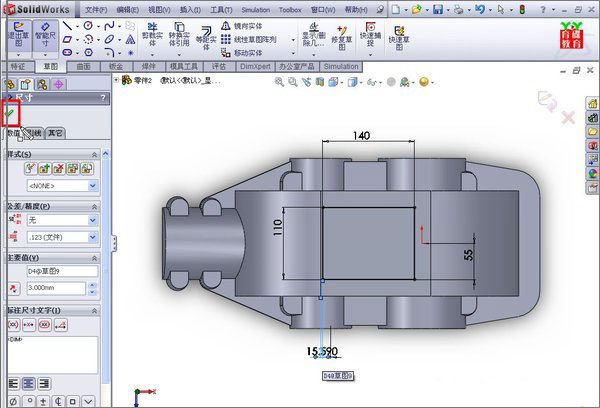Open the tolerance type dropdown showing 无
600x408 pixels.
click(x=92, y=219)
